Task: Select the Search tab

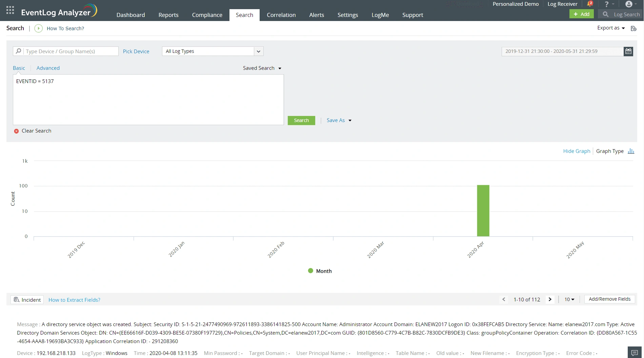Action: click(x=244, y=15)
